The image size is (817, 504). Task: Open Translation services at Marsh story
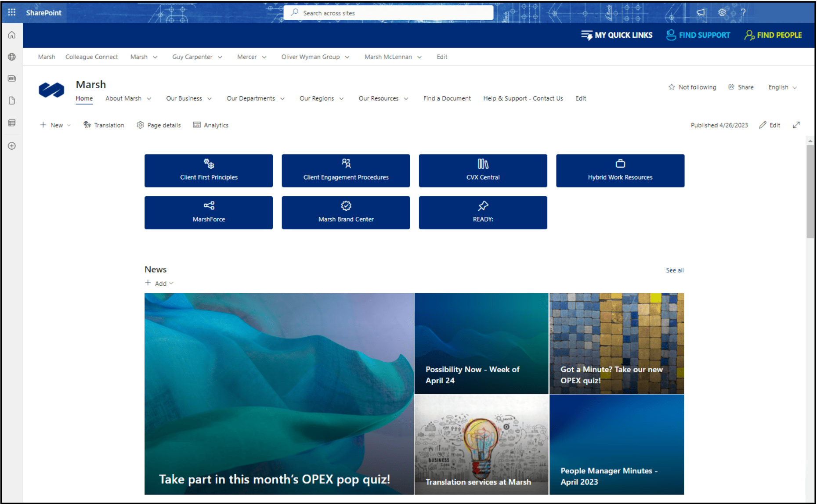coord(481,445)
